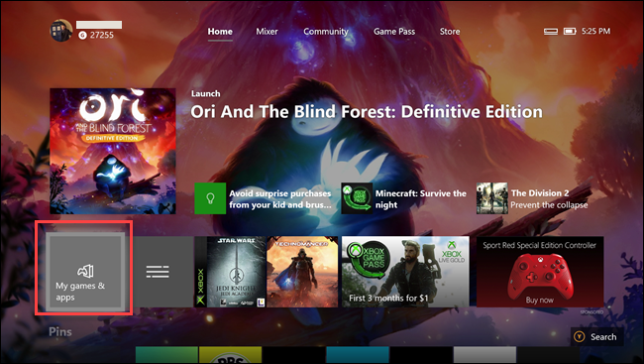The image size is (644, 364).
Task: Open My games & apps tile
Action: [x=84, y=271]
